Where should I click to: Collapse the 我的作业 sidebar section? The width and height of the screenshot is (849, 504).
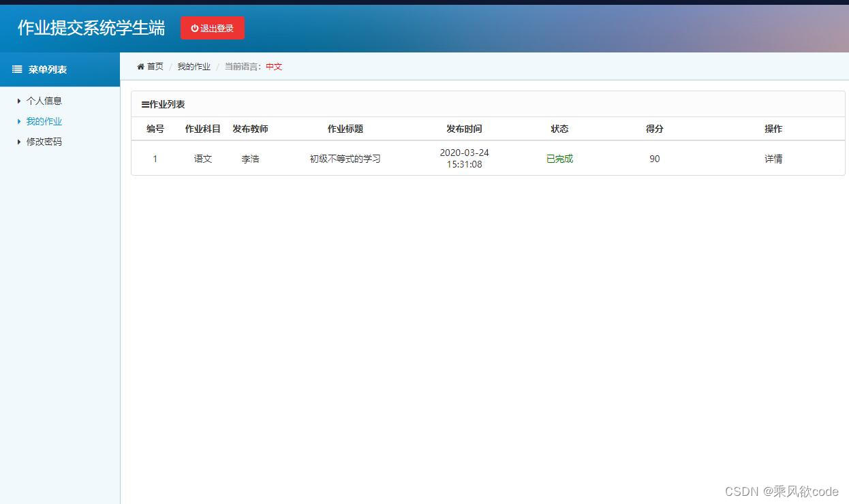click(44, 121)
